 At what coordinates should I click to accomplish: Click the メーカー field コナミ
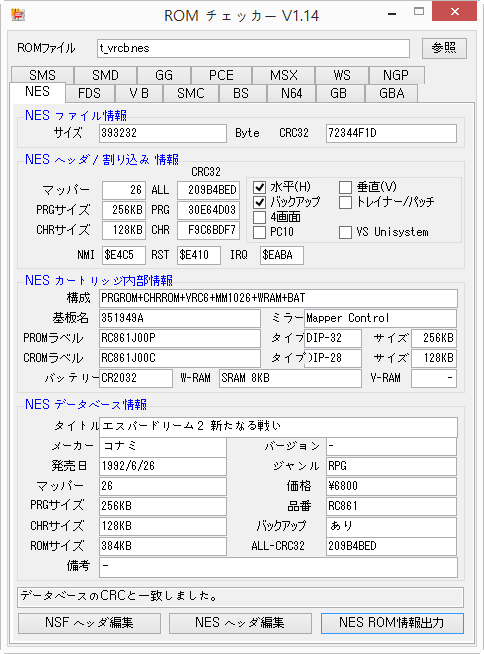163,446
